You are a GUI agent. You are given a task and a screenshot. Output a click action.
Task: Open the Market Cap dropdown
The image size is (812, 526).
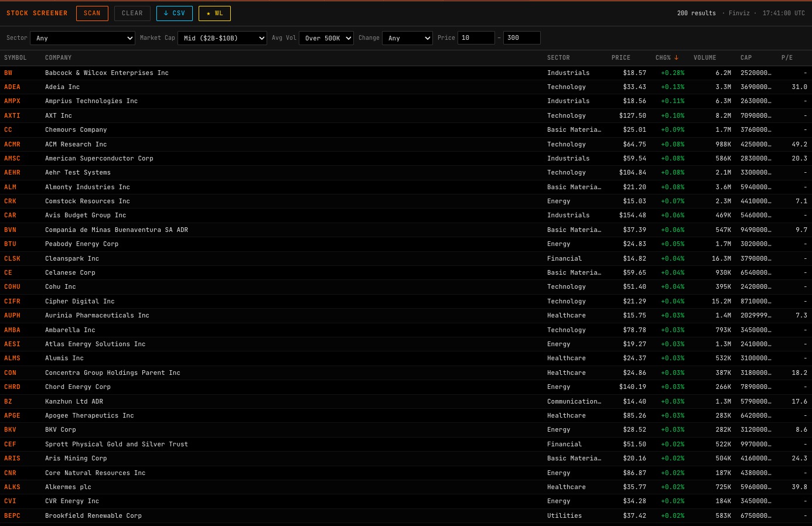(x=222, y=38)
